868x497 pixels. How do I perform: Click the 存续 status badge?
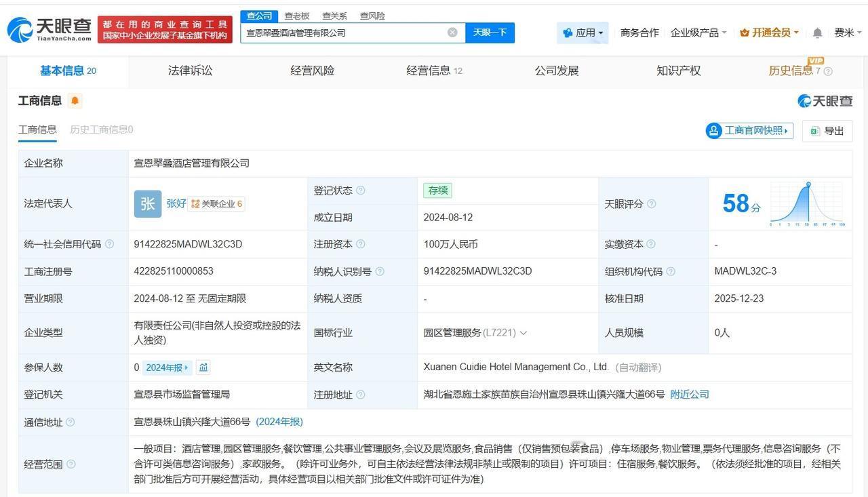pos(438,191)
